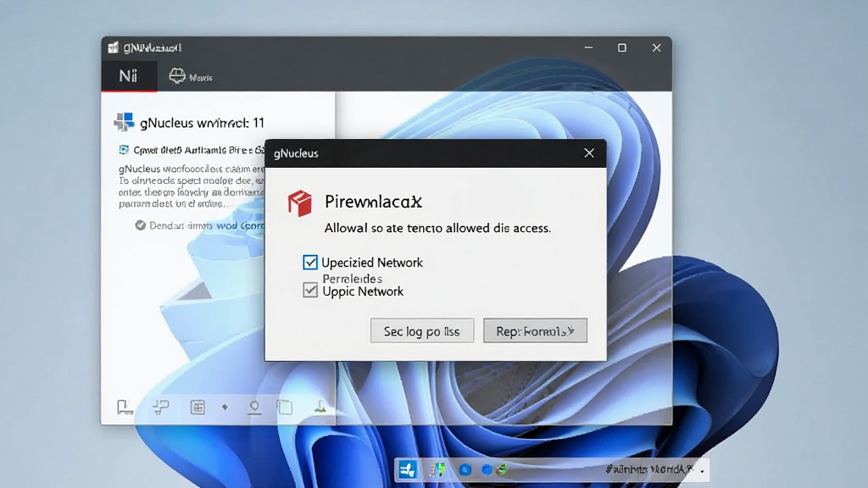Screen dimensions: 868x488
Task: Click the gNucleus wmirract: 11 heading
Action: click(202, 123)
